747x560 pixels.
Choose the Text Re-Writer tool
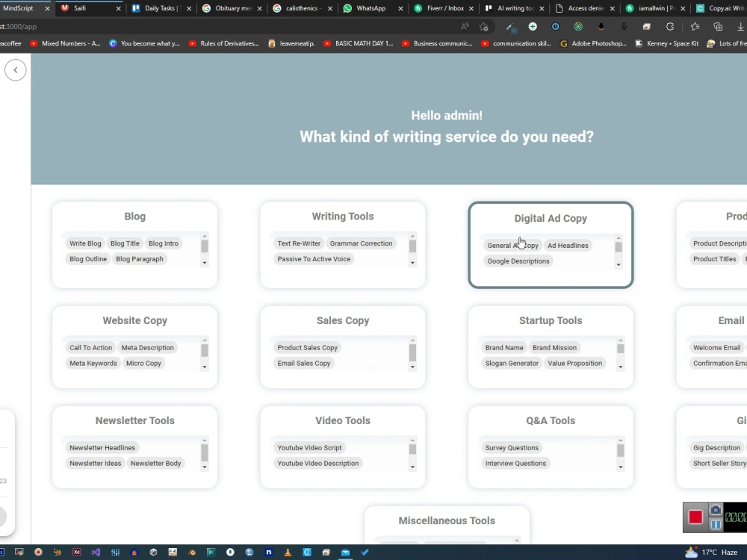click(x=300, y=243)
